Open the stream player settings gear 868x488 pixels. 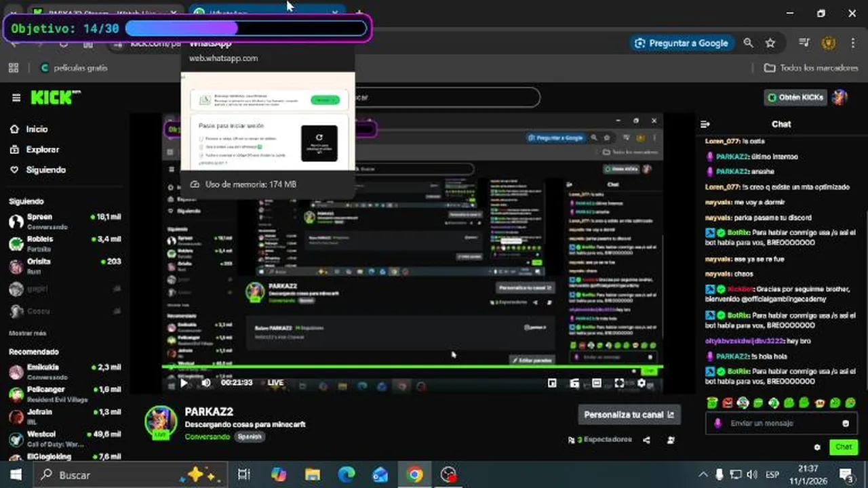pyautogui.click(x=642, y=383)
